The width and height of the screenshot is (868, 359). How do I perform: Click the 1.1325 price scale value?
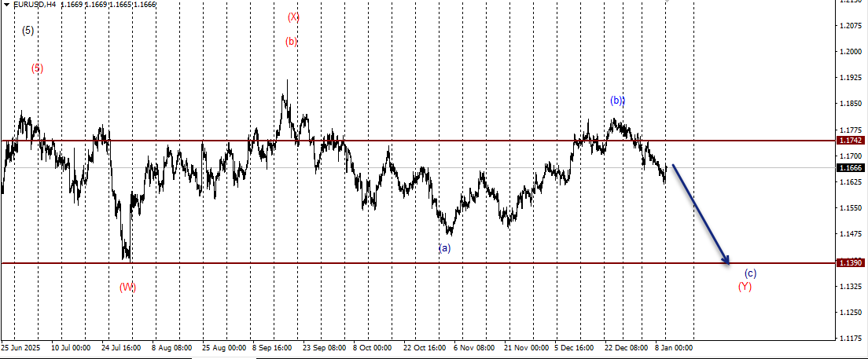pyautogui.click(x=850, y=286)
